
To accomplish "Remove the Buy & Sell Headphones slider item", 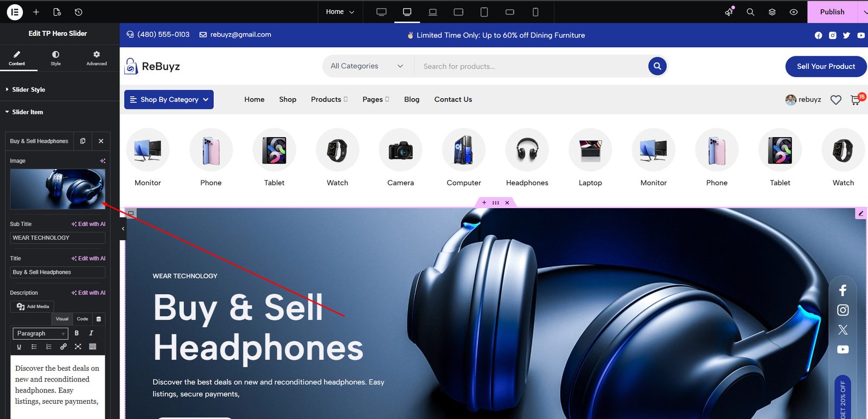I will (x=101, y=141).
